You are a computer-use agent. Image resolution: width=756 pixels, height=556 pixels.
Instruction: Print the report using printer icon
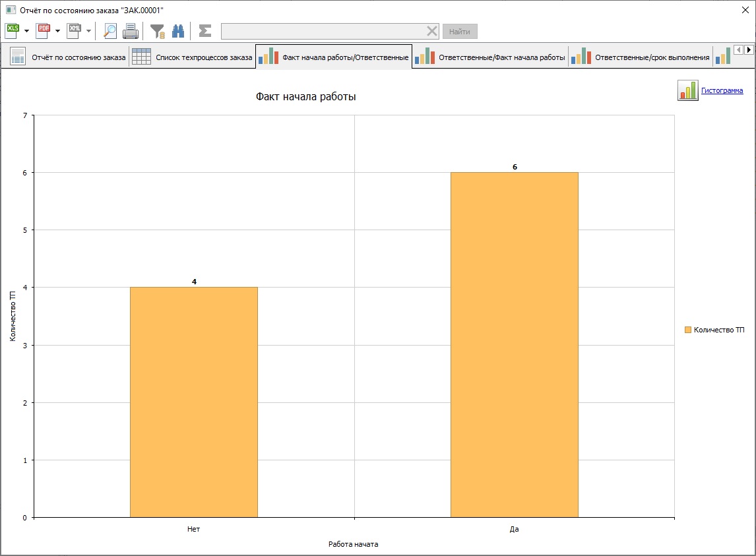coord(131,30)
